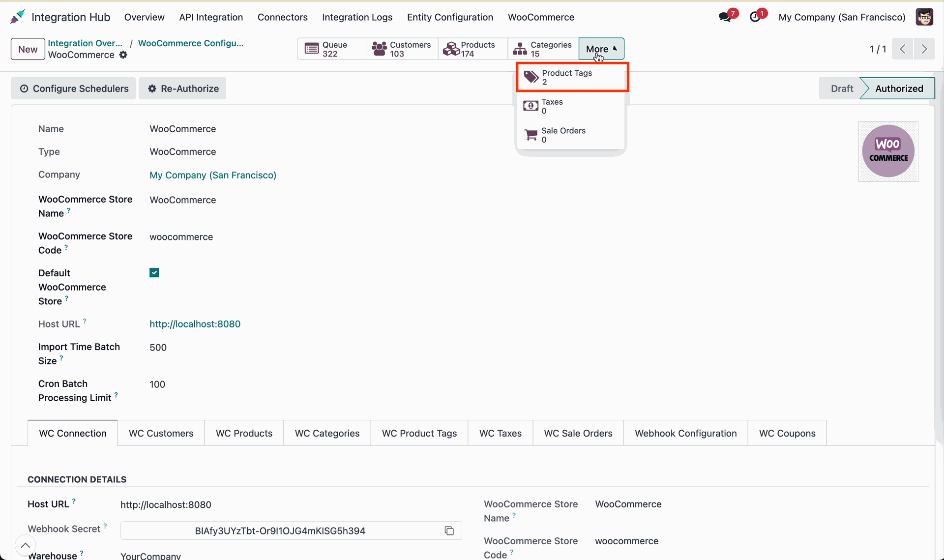
Task: Open the Entity Configuration menu
Action: [450, 17]
